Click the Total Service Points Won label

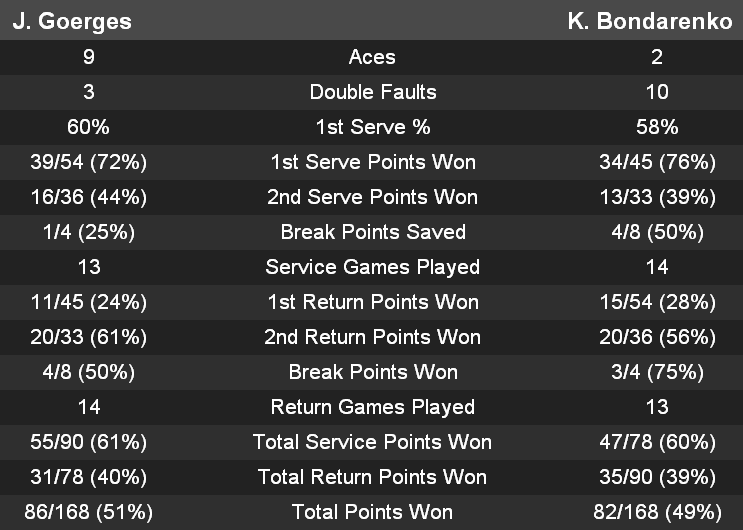click(372, 442)
